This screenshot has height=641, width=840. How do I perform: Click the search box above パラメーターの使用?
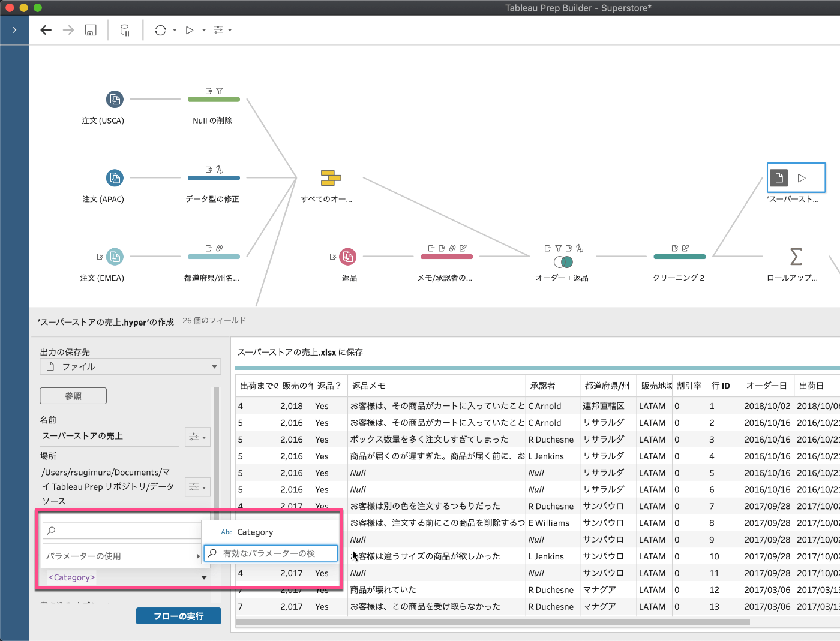click(122, 531)
